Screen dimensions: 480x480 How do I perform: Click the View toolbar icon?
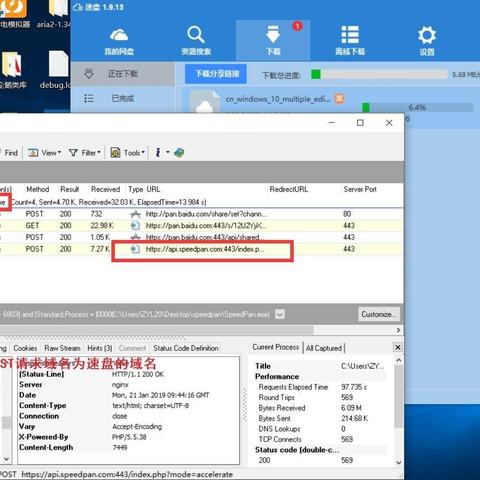click(33, 153)
